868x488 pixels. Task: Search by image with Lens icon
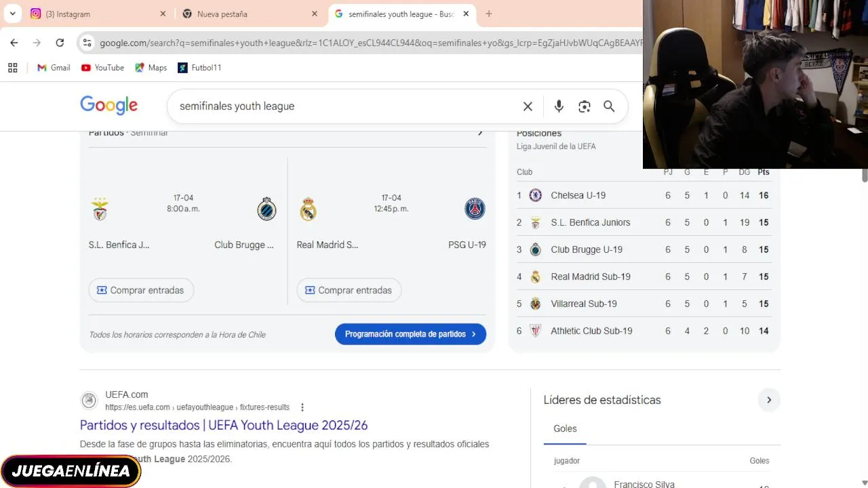(585, 106)
